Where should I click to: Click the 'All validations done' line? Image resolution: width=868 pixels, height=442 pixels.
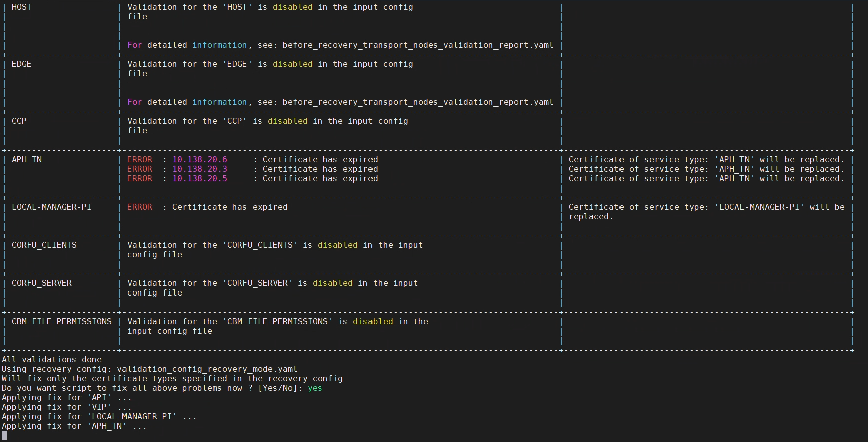click(52, 360)
